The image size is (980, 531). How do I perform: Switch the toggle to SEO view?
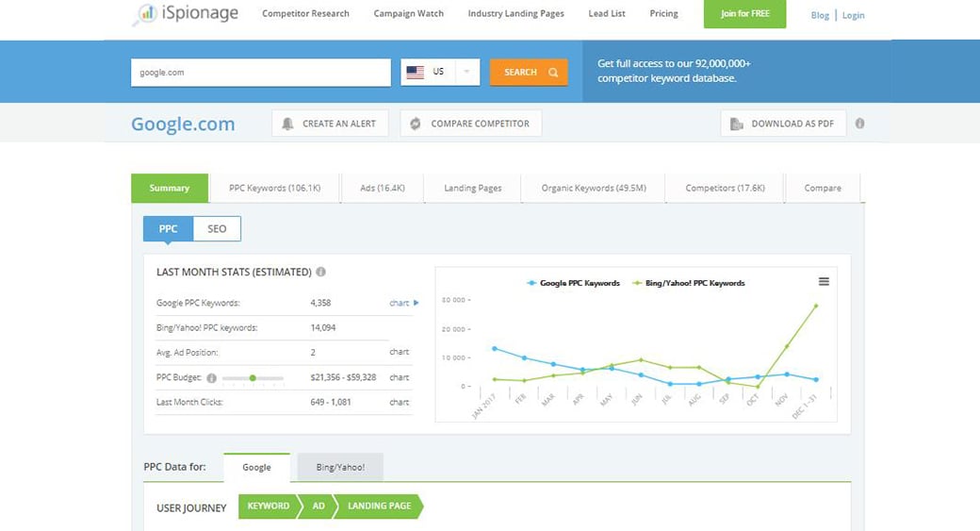tap(217, 229)
